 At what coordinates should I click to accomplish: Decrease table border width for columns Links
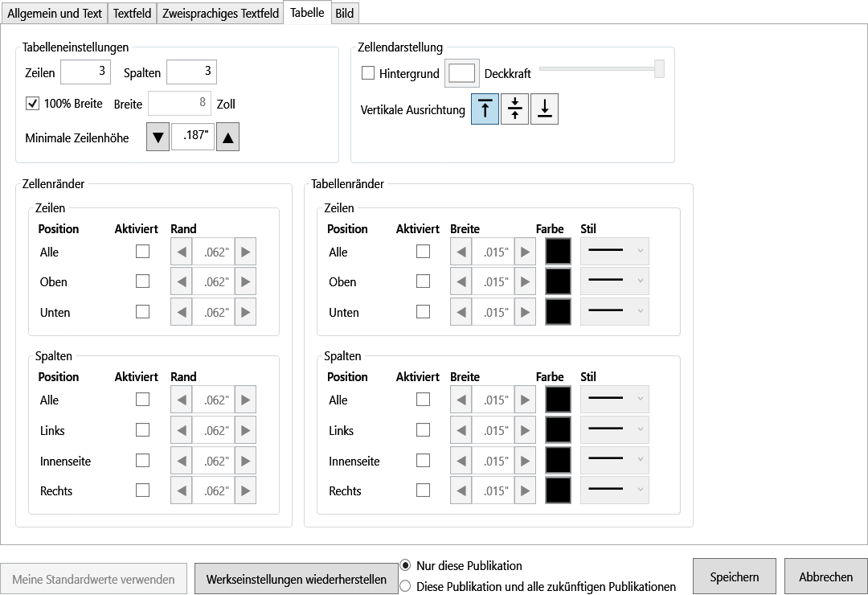pyautogui.click(x=461, y=430)
